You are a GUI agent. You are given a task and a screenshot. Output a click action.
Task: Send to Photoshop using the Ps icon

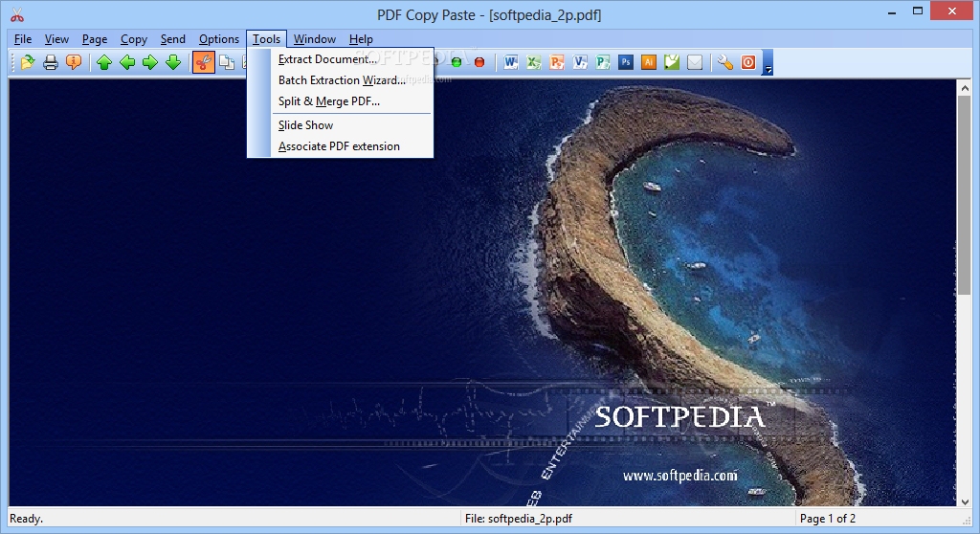(626, 62)
